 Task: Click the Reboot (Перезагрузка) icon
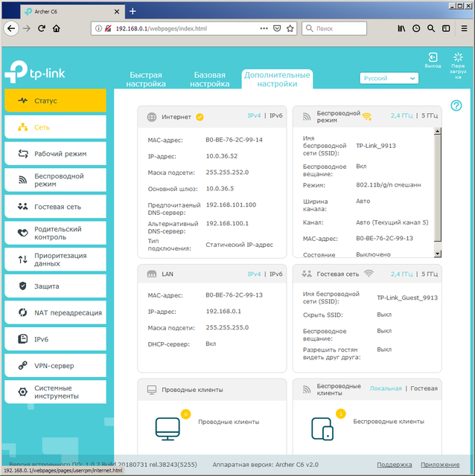point(459,58)
